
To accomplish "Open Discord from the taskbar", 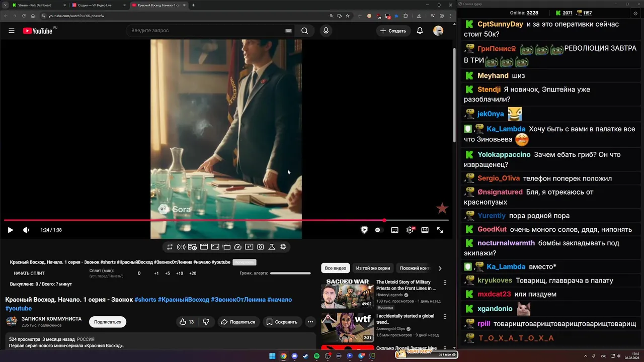I will tap(294, 356).
